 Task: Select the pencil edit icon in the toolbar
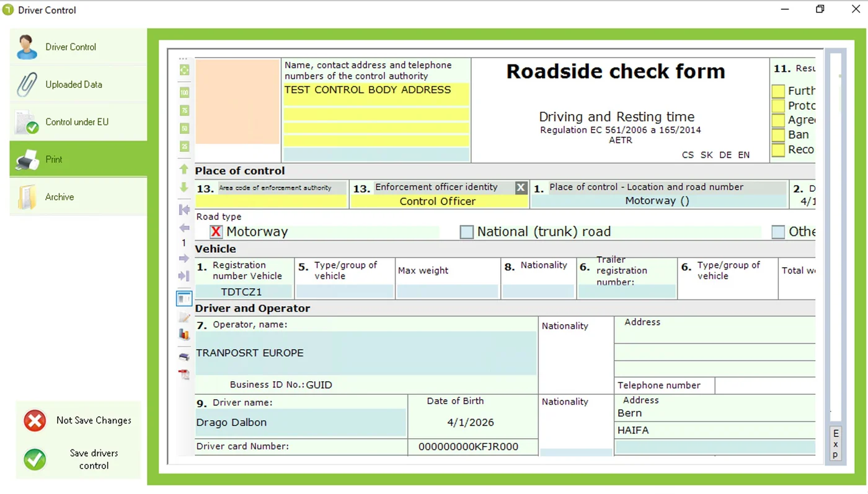(x=184, y=316)
